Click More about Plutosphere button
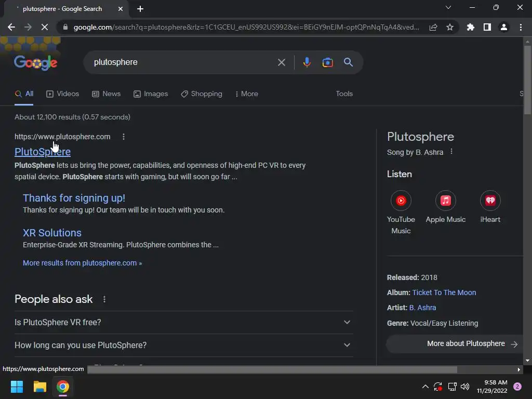 [455, 344]
